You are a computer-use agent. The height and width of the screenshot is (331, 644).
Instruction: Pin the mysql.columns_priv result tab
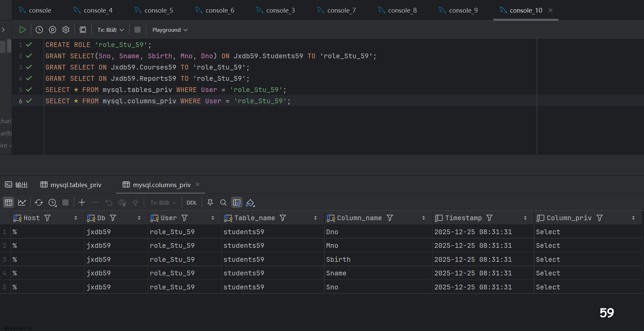210,203
